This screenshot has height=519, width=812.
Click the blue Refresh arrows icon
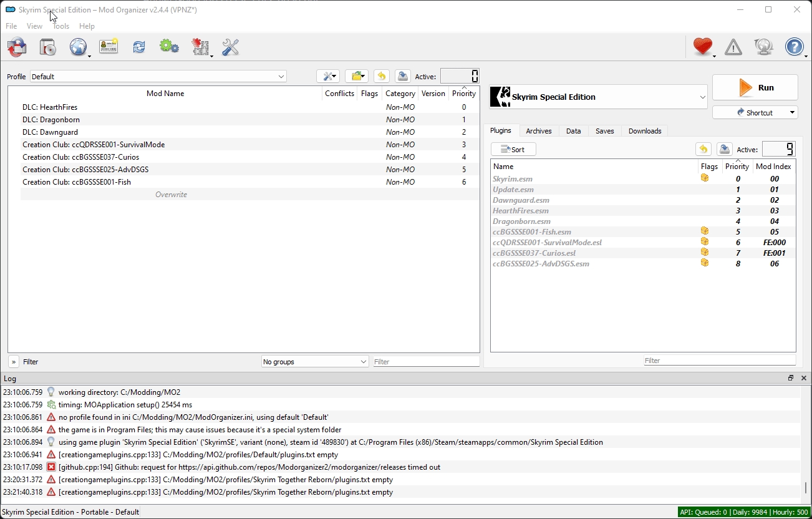click(x=138, y=47)
